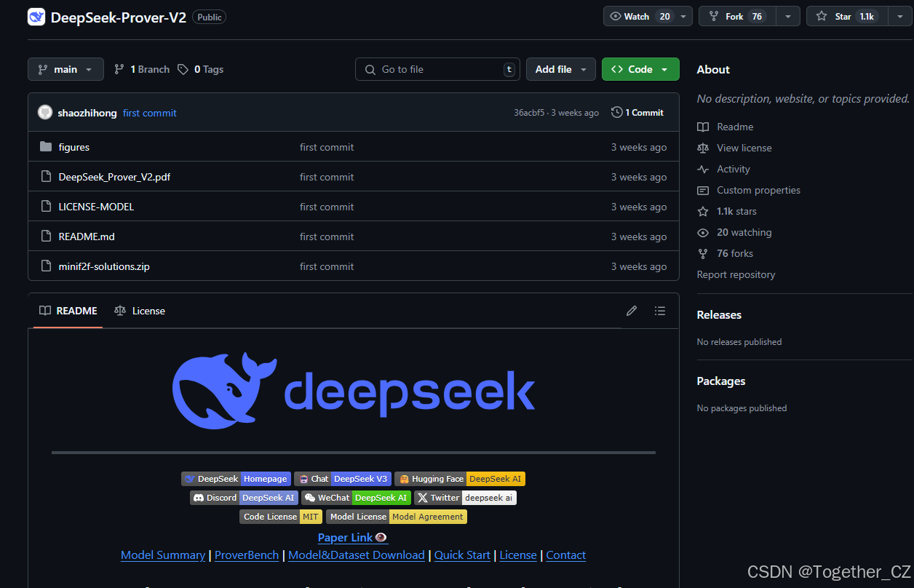Open the WeChat DeepSeek AI badge

(x=357, y=498)
